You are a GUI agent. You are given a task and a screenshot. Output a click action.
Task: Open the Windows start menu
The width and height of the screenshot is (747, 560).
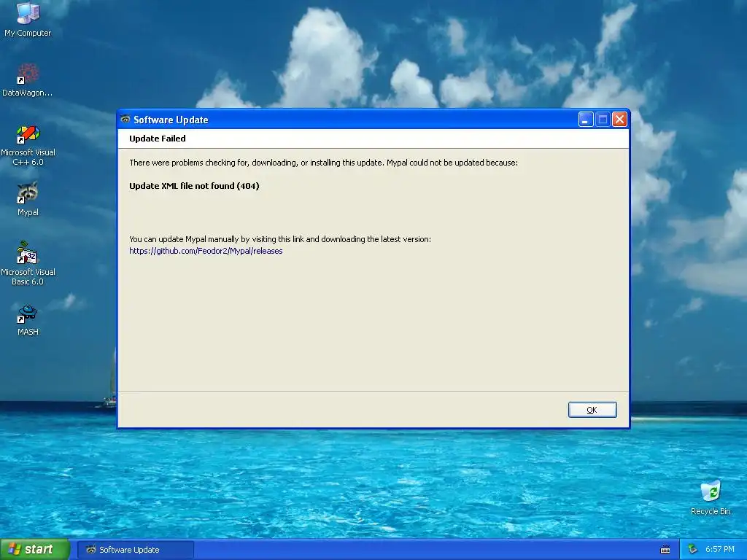coord(35,550)
